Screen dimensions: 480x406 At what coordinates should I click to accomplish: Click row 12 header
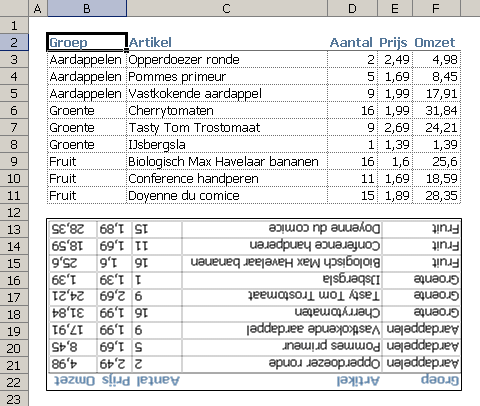(x=14, y=212)
